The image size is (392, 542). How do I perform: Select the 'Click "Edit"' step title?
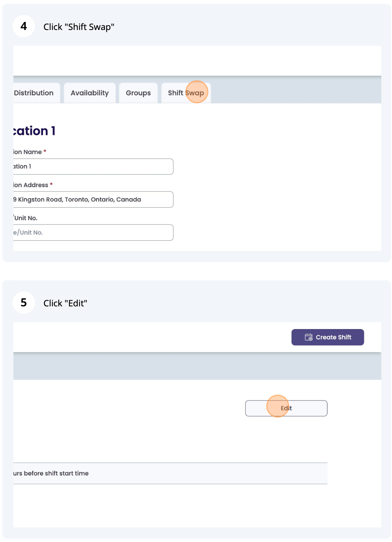point(65,303)
